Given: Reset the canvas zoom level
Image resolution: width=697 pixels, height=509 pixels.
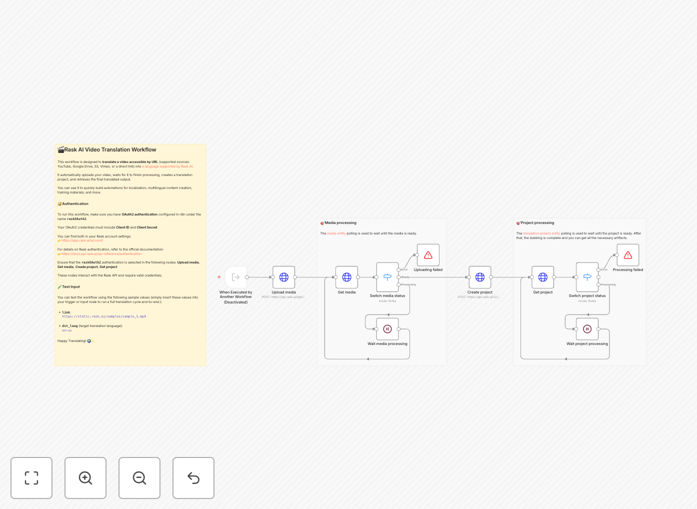Looking at the screenshot, I should tap(193, 478).
